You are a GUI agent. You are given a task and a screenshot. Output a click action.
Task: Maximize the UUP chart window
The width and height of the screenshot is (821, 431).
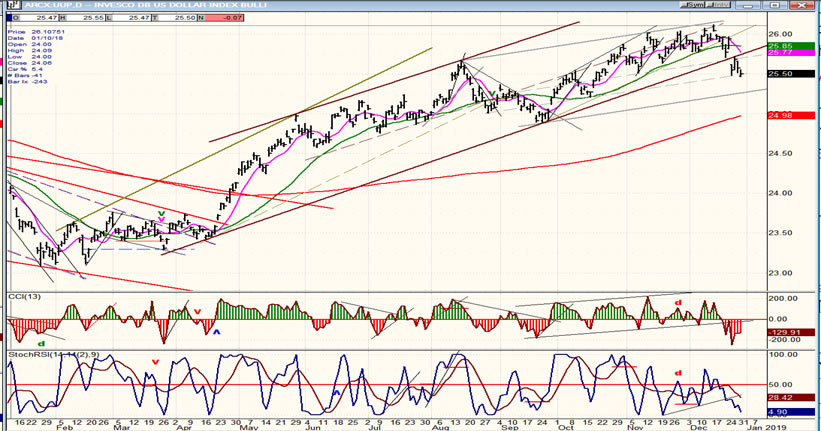point(775,5)
